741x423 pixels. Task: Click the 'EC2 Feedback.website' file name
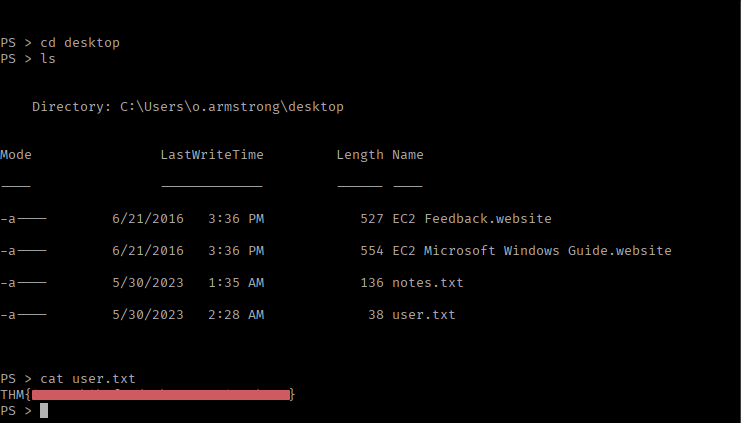[x=472, y=219]
